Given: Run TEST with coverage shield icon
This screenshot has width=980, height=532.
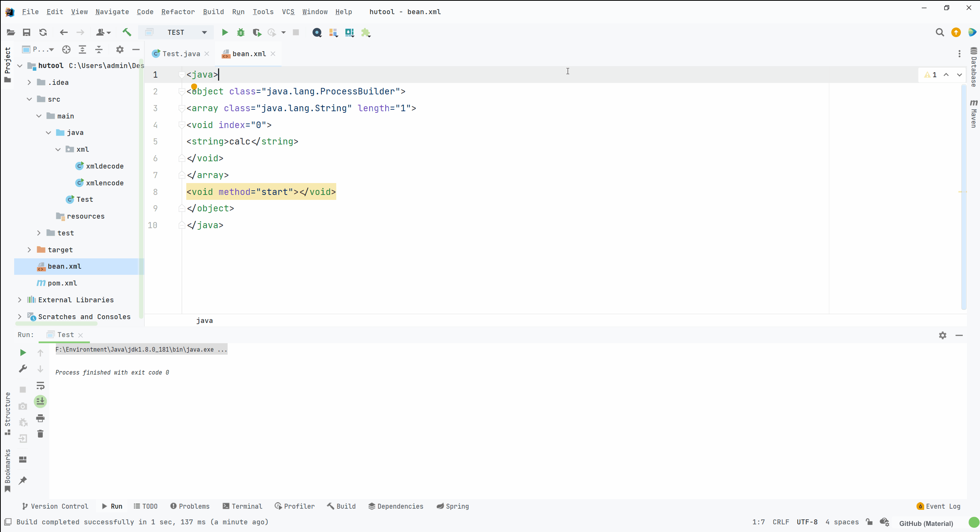Looking at the screenshot, I should point(257,32).
